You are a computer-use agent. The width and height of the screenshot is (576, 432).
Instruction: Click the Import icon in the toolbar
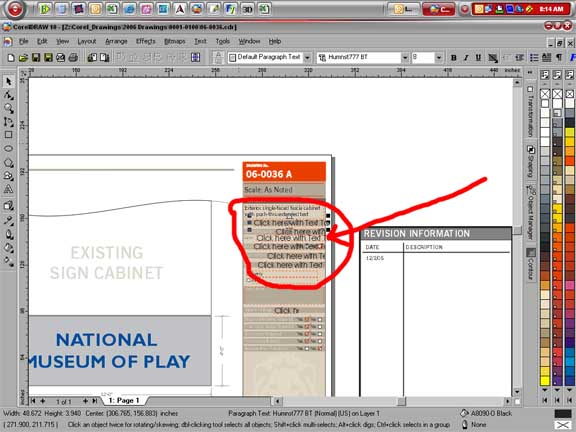click(x=92, y=58)
